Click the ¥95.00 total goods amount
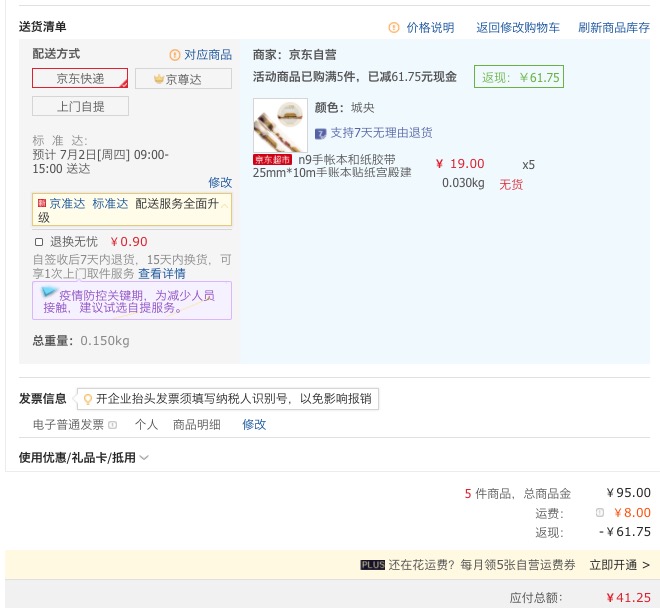660x608 pixels. click(628, 493)
